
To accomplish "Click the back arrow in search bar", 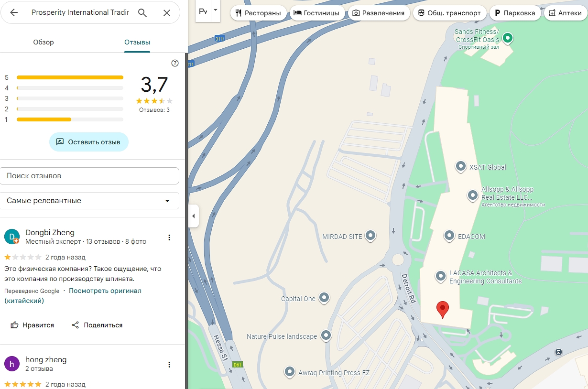I will click(14, 13).
